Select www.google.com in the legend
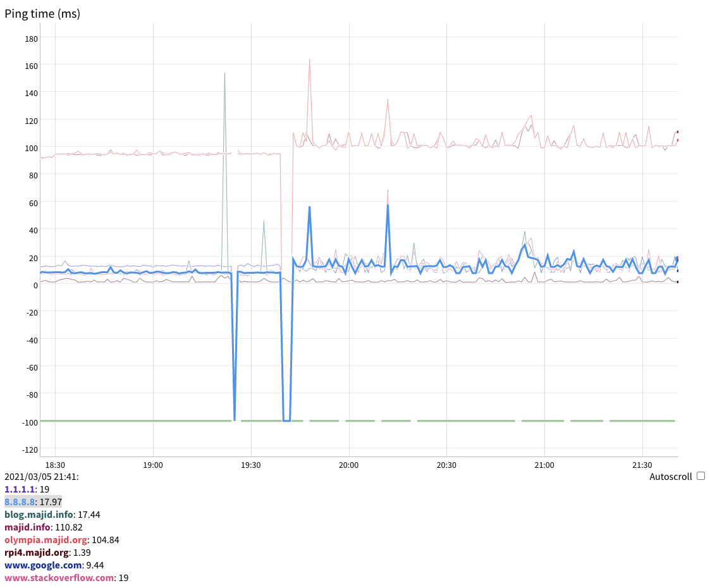 pos(43,565)
